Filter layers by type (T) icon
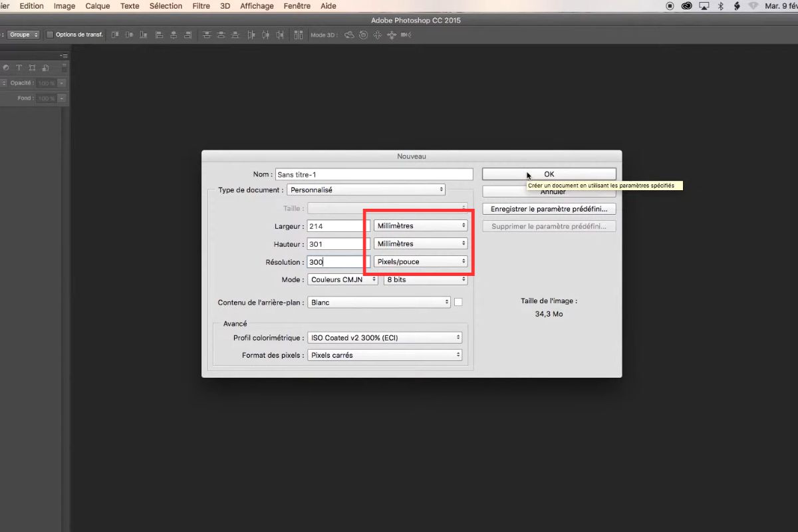Viewport: 798px width, 532px height. tap(19, 68)
